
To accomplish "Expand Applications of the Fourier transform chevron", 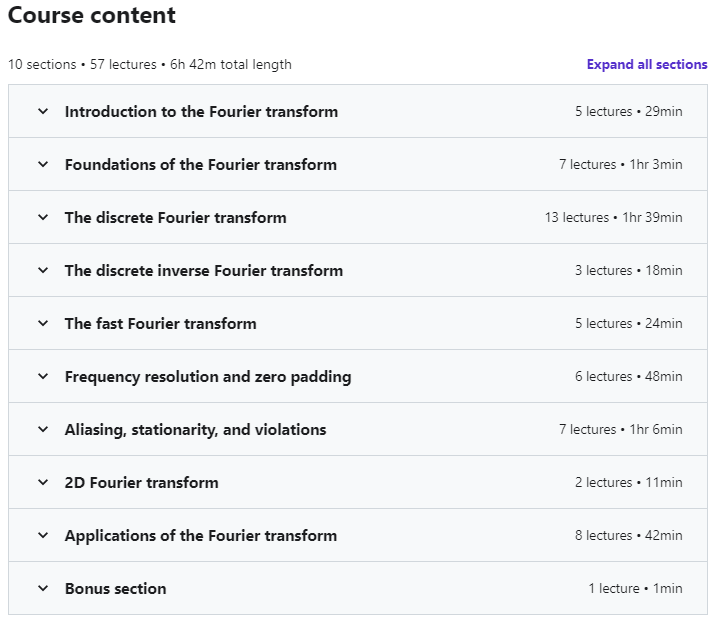I will coord(43,536).
